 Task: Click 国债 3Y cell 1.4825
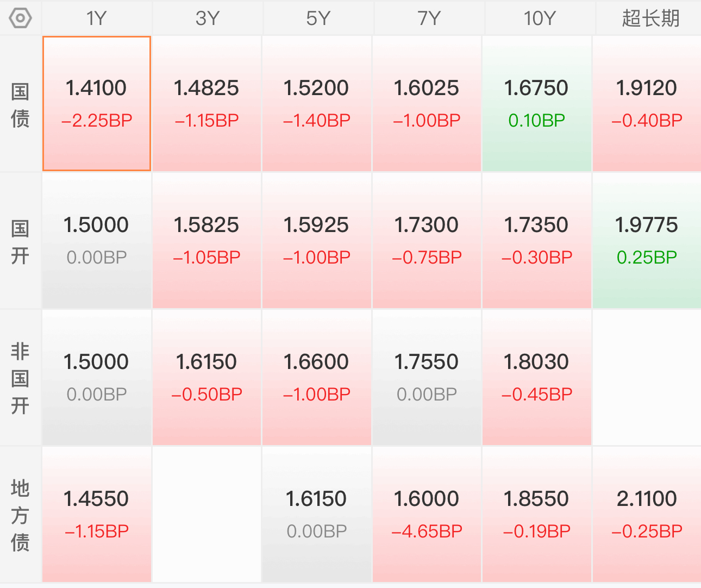[206, 104]
